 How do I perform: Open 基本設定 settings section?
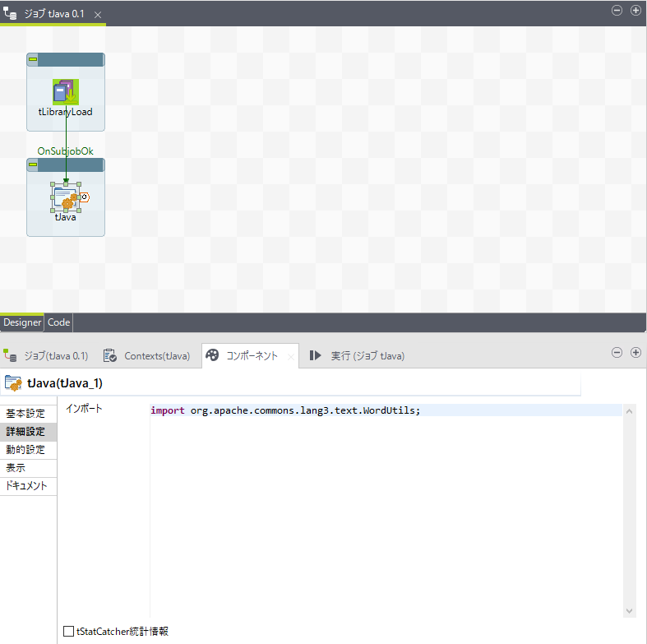tap(25, 414)
